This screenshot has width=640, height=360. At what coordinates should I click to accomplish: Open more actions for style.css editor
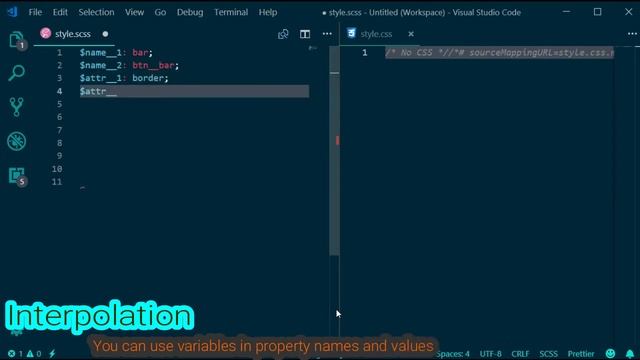click(x=632, y=34)
